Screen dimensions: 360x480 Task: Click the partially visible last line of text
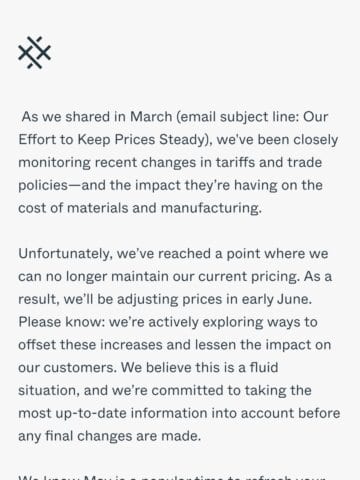[x=172, y=477]
